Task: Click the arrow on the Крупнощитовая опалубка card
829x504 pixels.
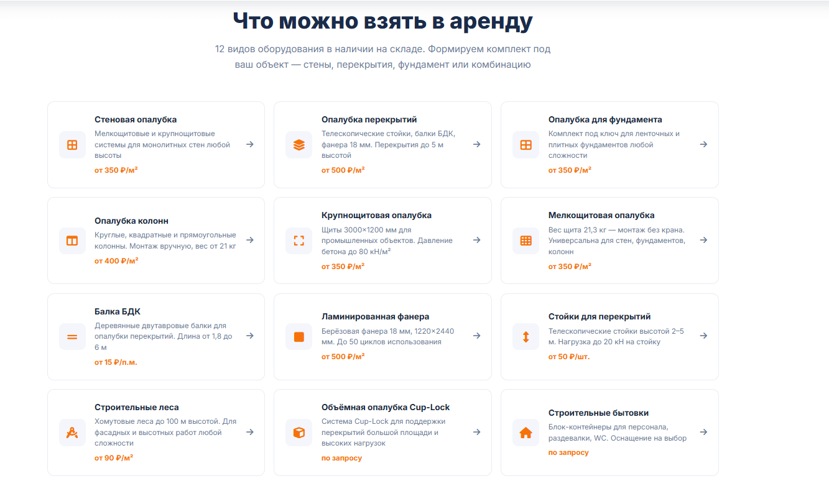Action: 477,240
